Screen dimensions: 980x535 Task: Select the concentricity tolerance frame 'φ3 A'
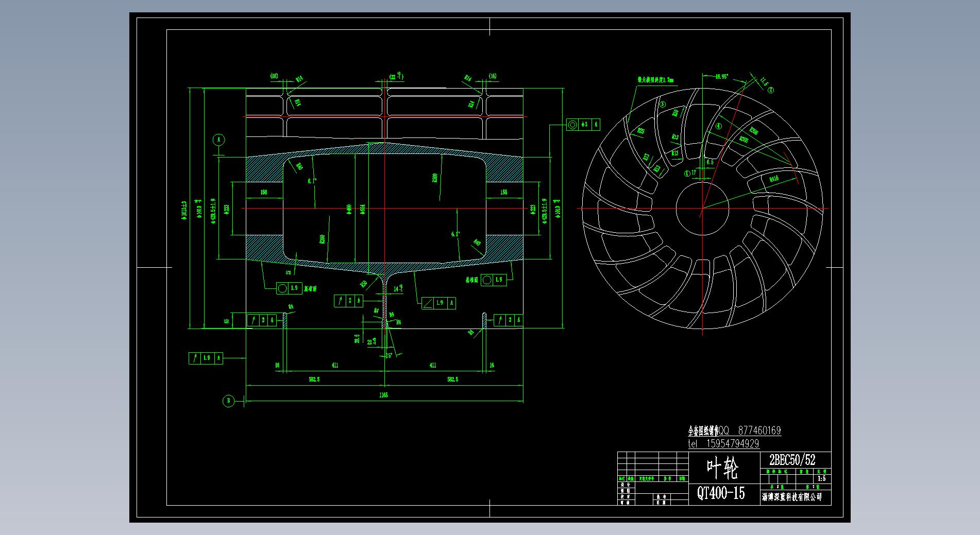[583, 125]
